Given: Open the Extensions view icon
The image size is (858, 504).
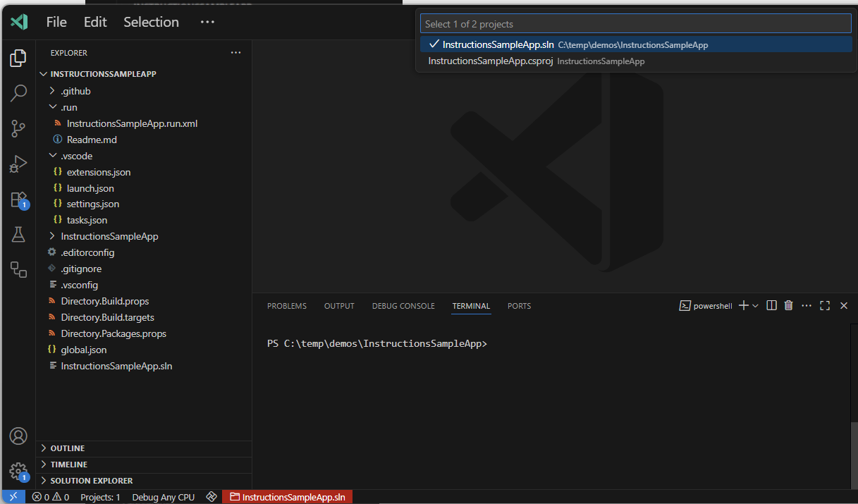Looking at the screenshot, I should click(x=18, y=200).
